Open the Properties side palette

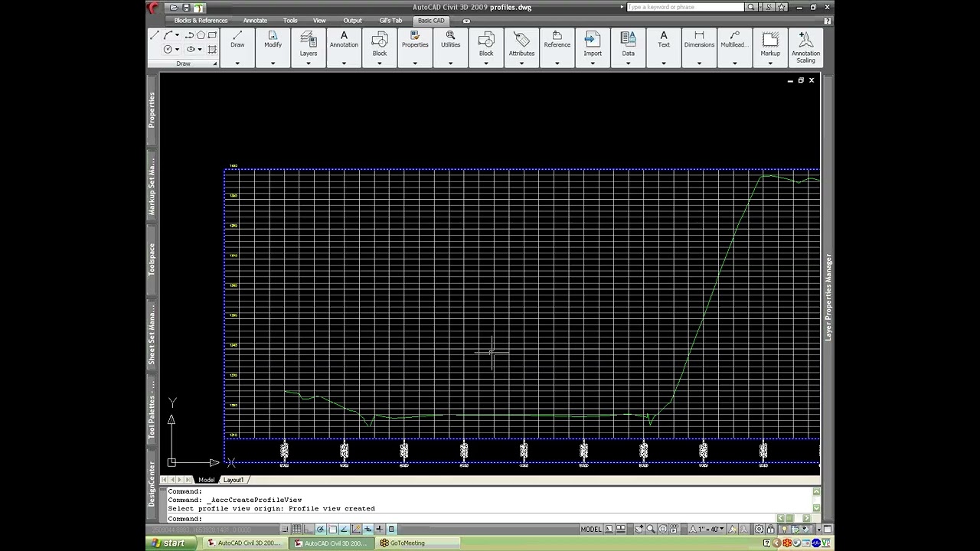152,109
